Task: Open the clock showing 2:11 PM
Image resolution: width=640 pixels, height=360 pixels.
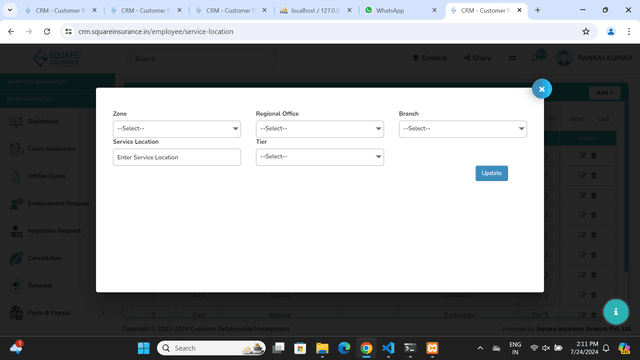Action: (x=584, y=348)
